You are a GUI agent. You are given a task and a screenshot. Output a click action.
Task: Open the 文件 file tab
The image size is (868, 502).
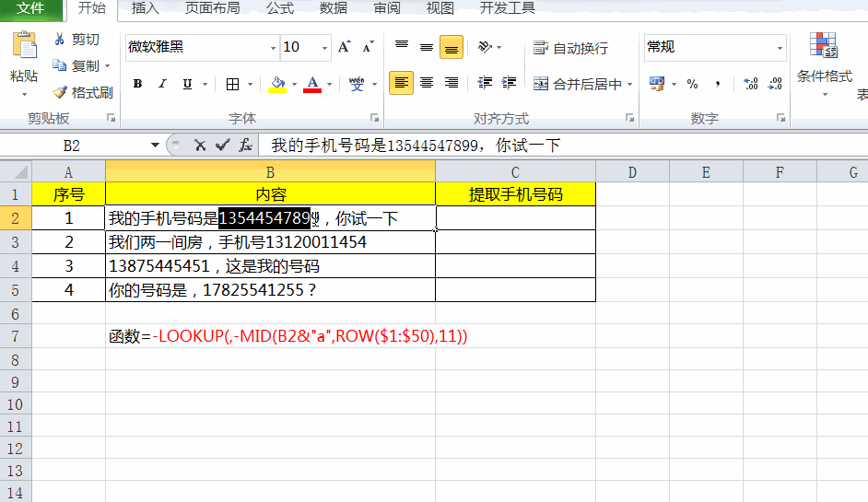tap(30, 8)
